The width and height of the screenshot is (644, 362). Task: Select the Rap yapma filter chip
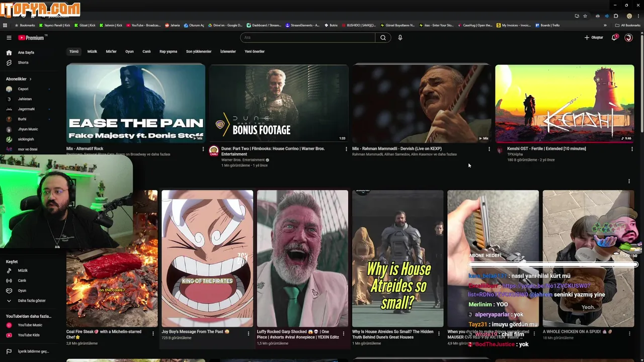point(168,51)
